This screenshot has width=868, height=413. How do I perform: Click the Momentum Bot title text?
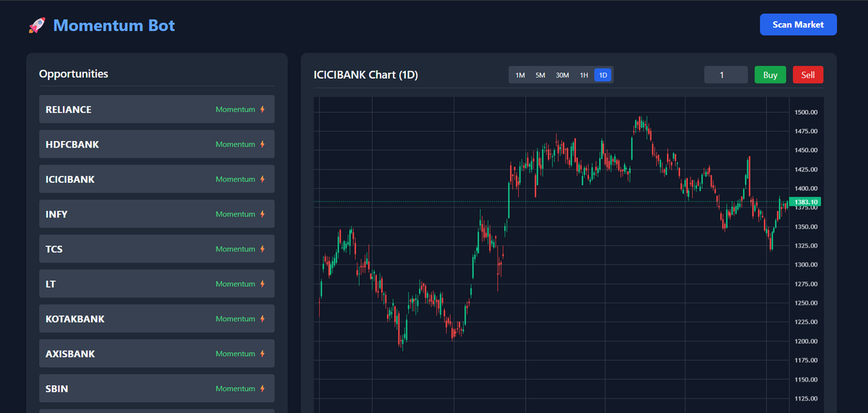(114, 25)
